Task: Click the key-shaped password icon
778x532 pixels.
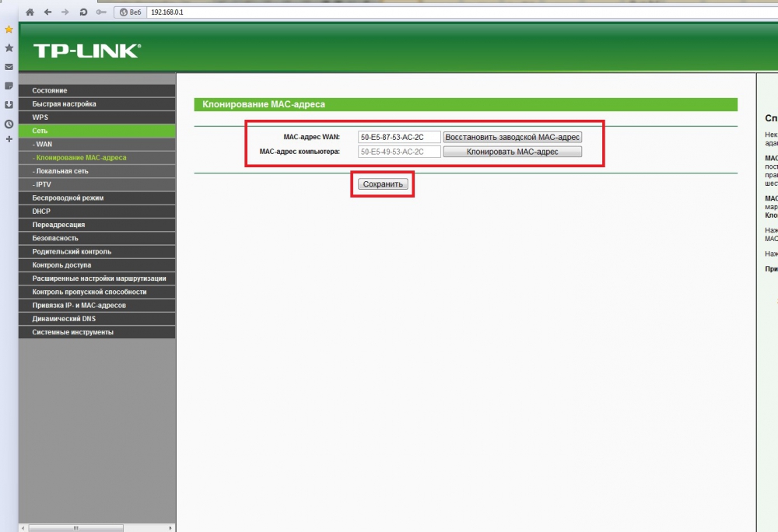Action: pos(101,12)
